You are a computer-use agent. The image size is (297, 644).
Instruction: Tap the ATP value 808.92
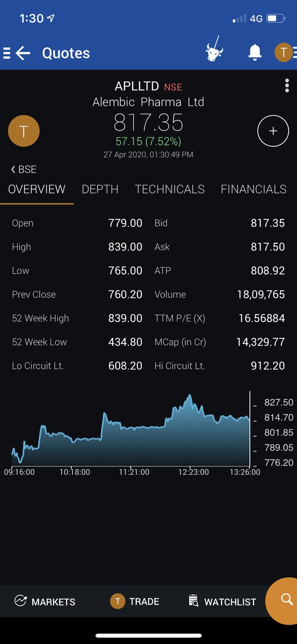pyautogui.click(x=268, y=270)
